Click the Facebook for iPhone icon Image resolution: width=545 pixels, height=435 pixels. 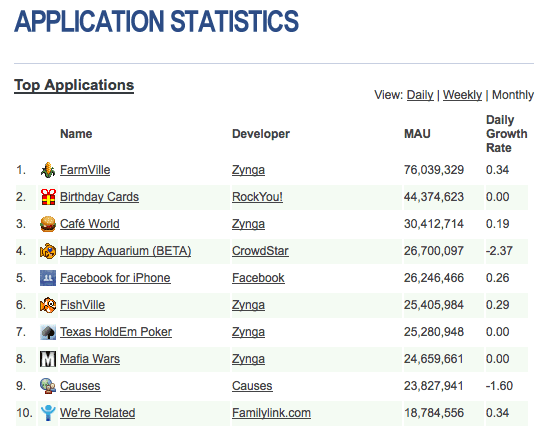click(48, 278)
